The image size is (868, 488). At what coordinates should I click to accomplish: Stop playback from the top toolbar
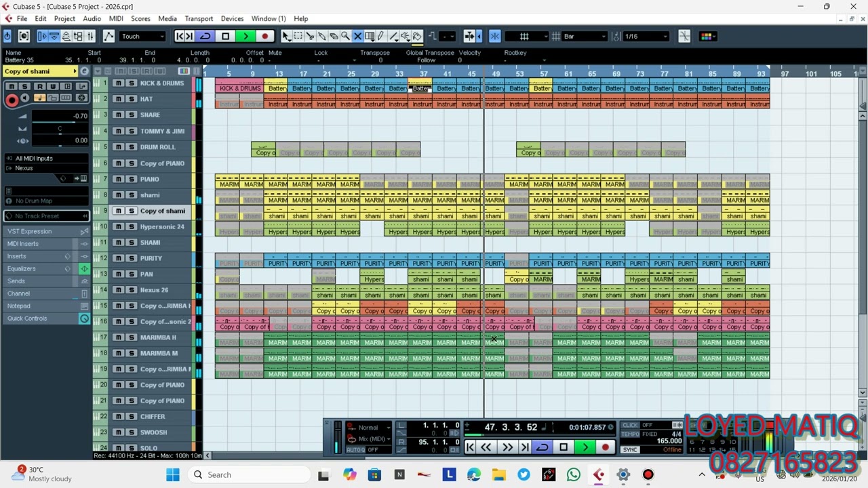225,36
